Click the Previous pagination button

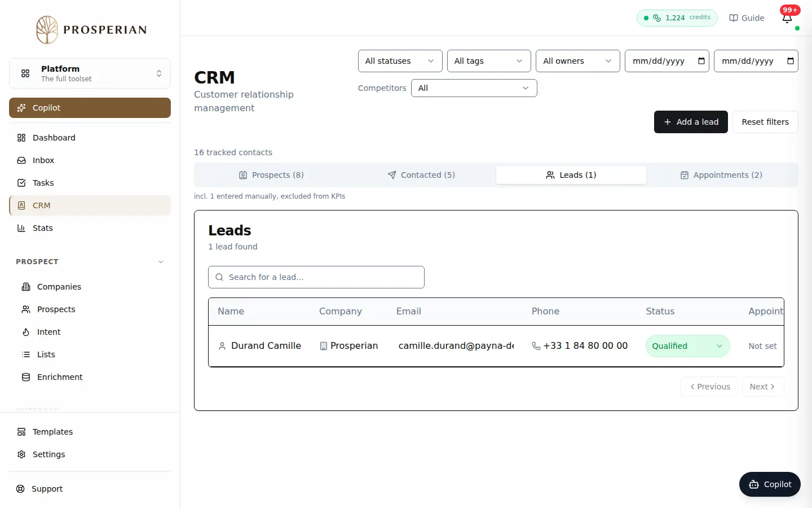709,387
